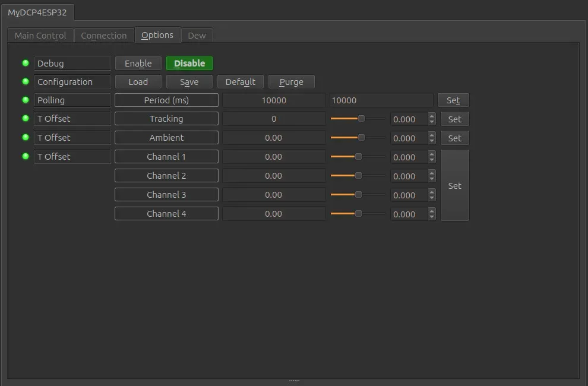The height and width of the screenshot is (386, 588).
Task: Increment the Channel 3 offset spinner
Action: [432, 192]
